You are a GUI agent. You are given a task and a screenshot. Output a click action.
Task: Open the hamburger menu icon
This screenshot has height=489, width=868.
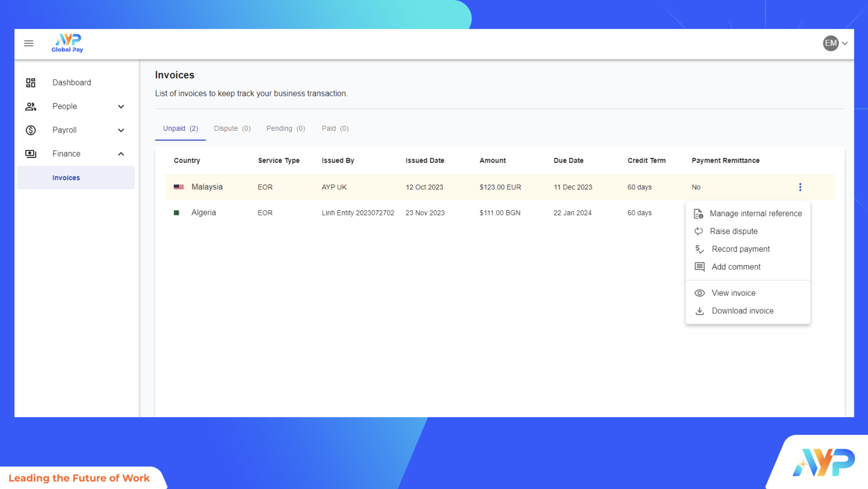[29, 43]
